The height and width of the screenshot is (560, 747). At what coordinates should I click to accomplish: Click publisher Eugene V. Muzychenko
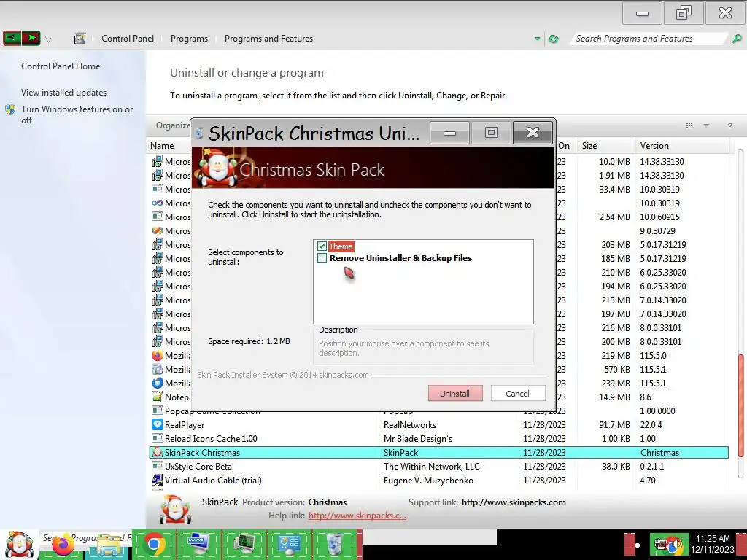click(429, 480)
